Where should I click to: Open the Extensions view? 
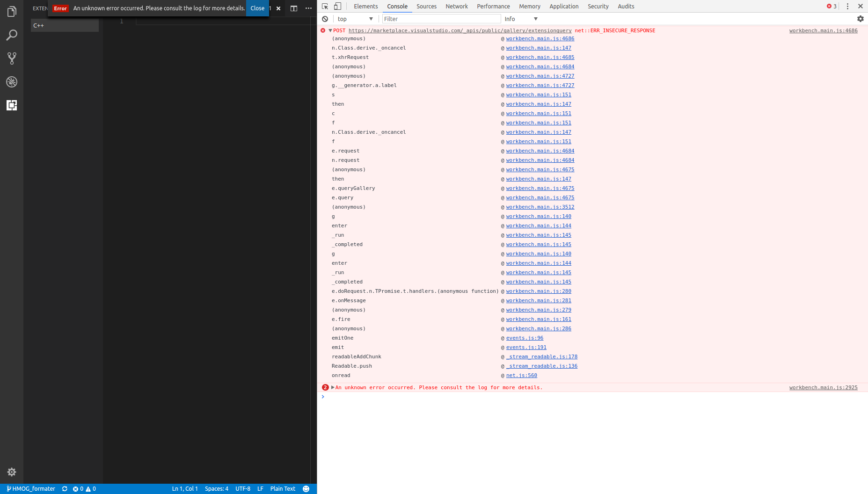tap(12, 105)
